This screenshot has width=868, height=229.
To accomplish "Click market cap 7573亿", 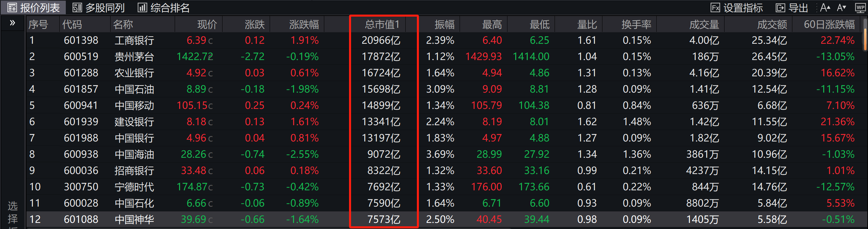I will coord(384,220).
